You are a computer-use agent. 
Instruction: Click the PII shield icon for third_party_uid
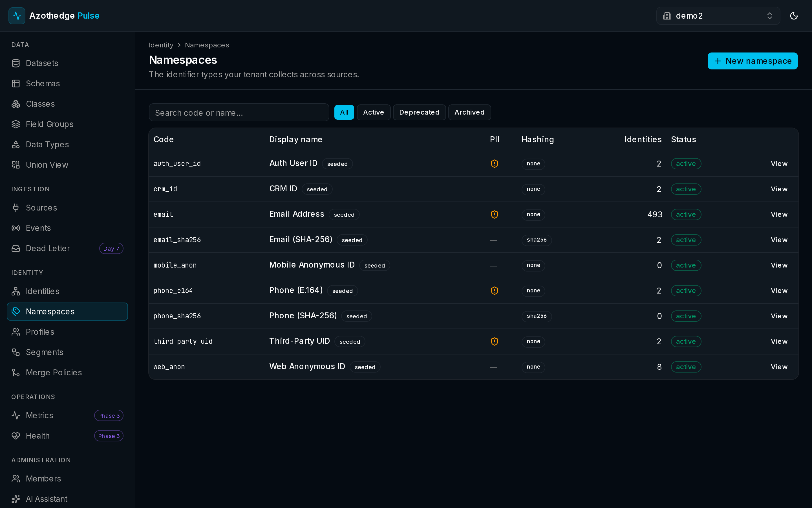494,341
